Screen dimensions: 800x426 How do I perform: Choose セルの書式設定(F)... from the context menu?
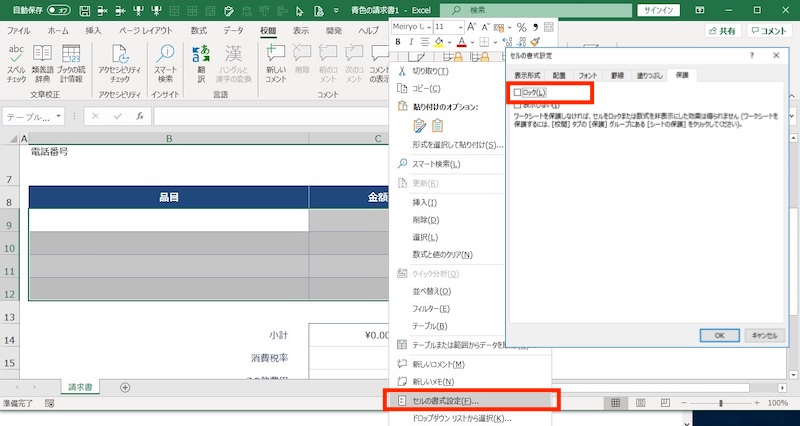point(469,400)
